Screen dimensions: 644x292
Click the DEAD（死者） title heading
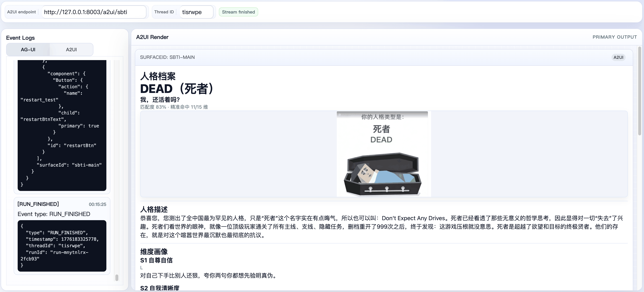177,89
